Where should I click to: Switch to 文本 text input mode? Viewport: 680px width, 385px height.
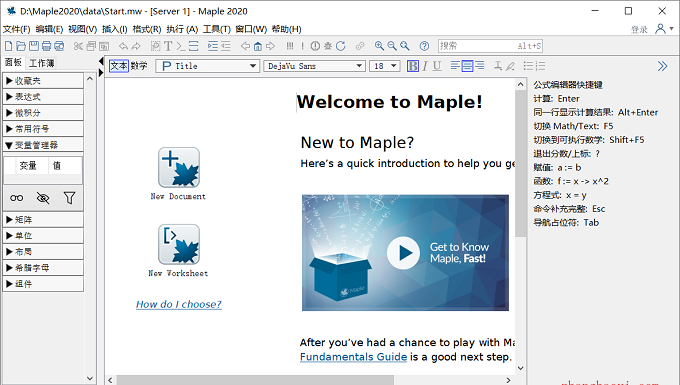coord(118,66)
